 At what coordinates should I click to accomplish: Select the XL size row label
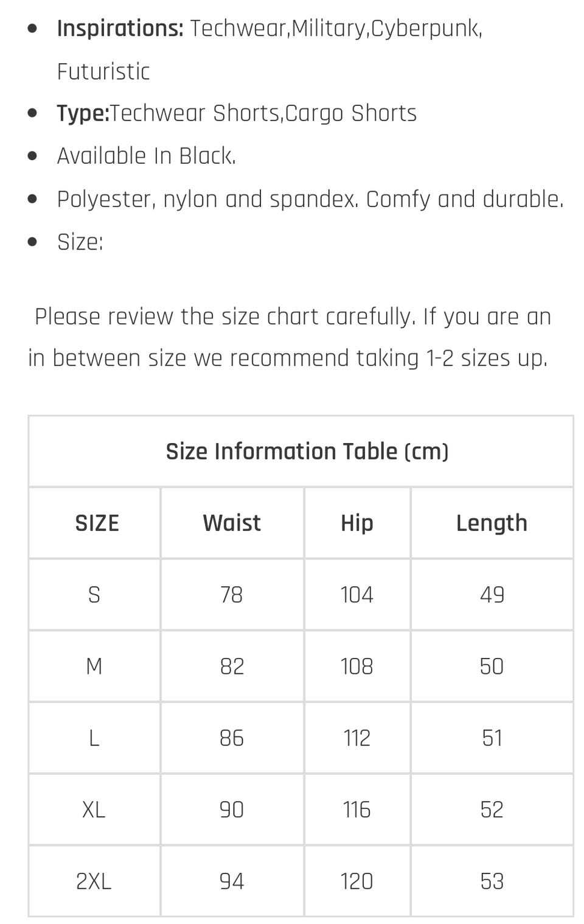(x=94, y=810)
